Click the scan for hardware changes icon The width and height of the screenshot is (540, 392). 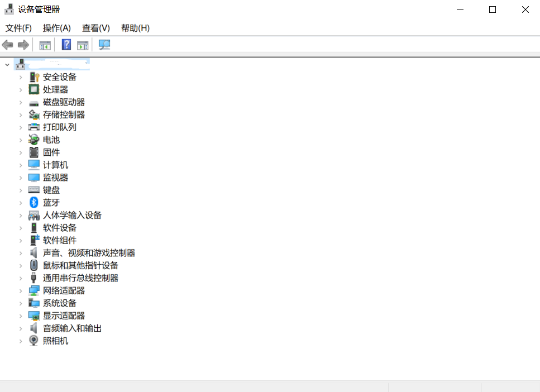pos(104,45)
